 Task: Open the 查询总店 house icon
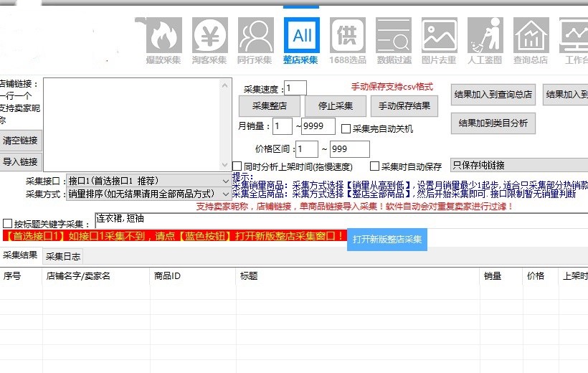(x=531, y=35)
